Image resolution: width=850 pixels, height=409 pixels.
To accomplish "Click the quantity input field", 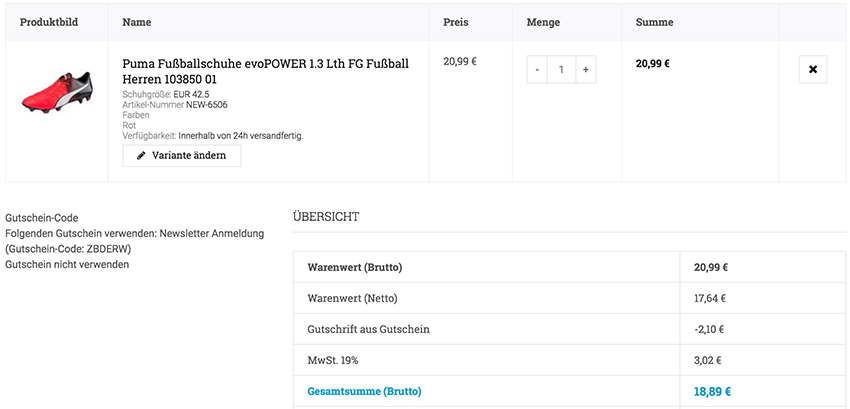I will [561, 69].
